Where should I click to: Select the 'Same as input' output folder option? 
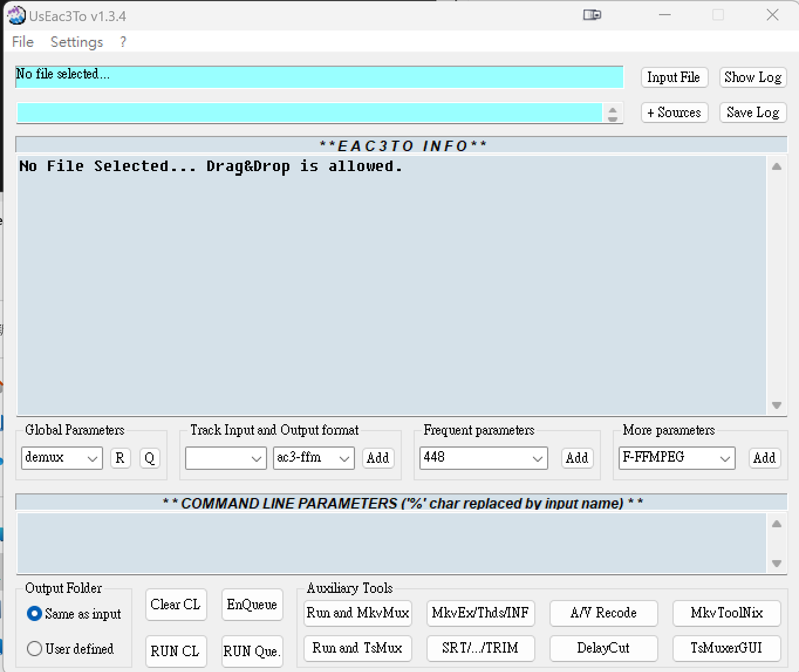tap(35, 613)
